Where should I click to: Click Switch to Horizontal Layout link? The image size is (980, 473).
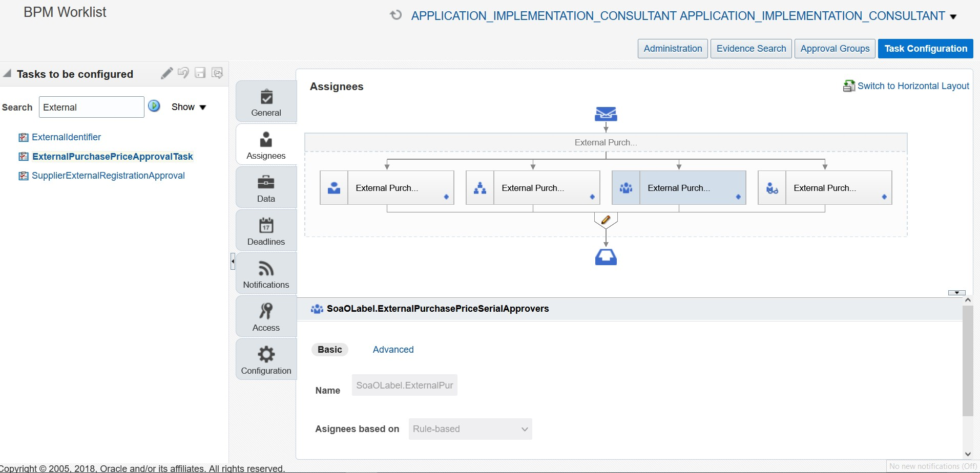click(913, 86)
